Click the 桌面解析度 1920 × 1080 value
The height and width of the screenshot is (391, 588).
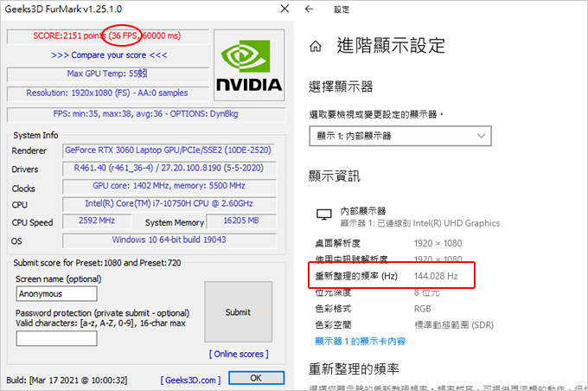438,244
